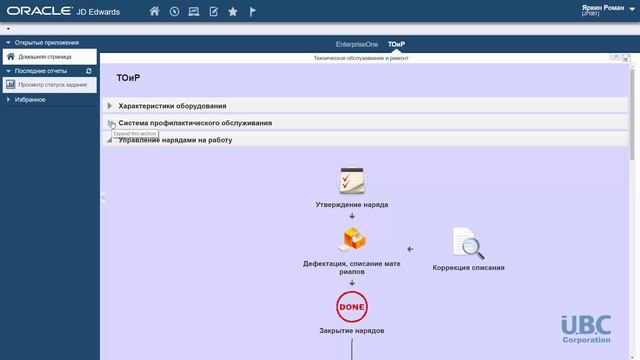The width and height of the screenshot is (640, 360).
Task: Open the Утверждение наряда checklist icon
Action: click(352, 181)
